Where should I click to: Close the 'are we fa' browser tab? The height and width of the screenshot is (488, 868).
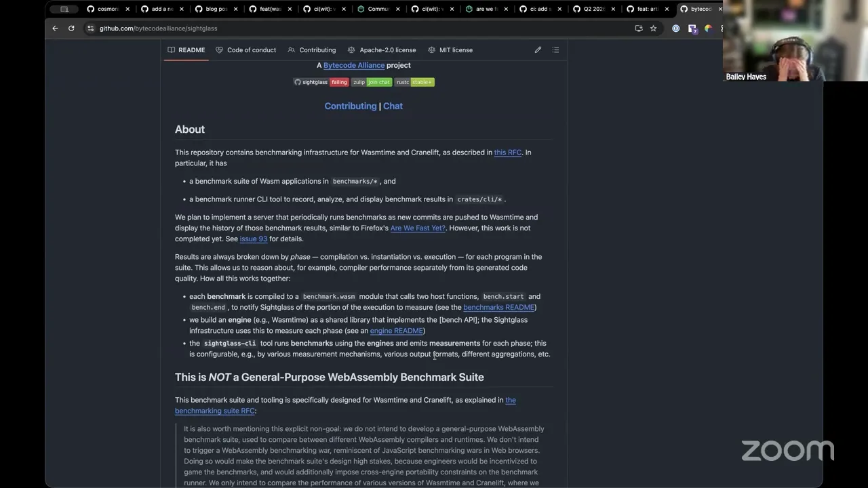(506, 9)
